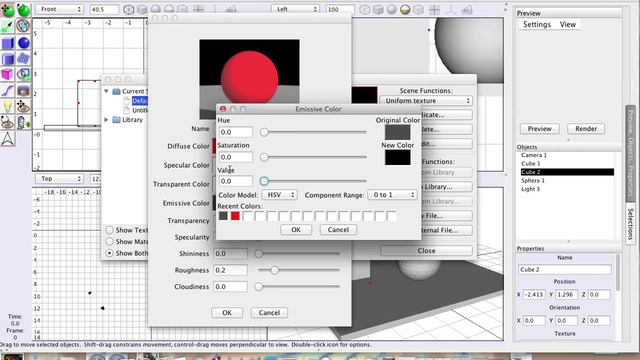Open the Uniform texture type dropdown
640x360 pixels.
(426, 101)
